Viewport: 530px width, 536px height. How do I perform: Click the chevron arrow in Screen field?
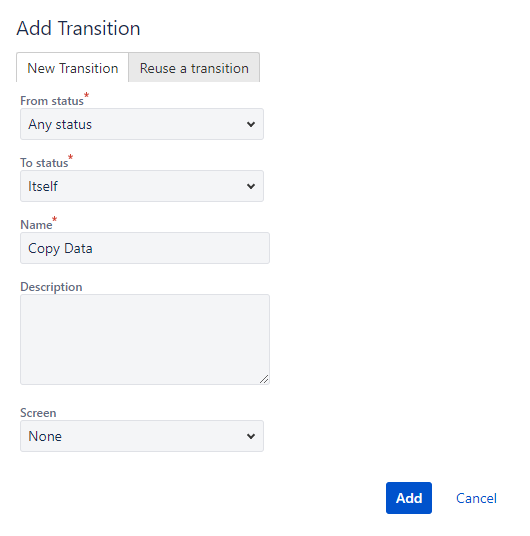click(x=251, y=436)
